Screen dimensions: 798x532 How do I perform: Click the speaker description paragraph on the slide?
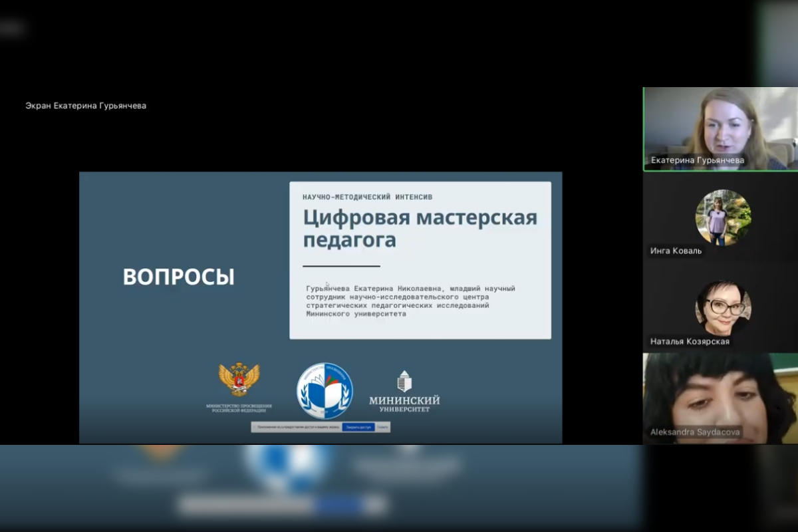point(410,301)
